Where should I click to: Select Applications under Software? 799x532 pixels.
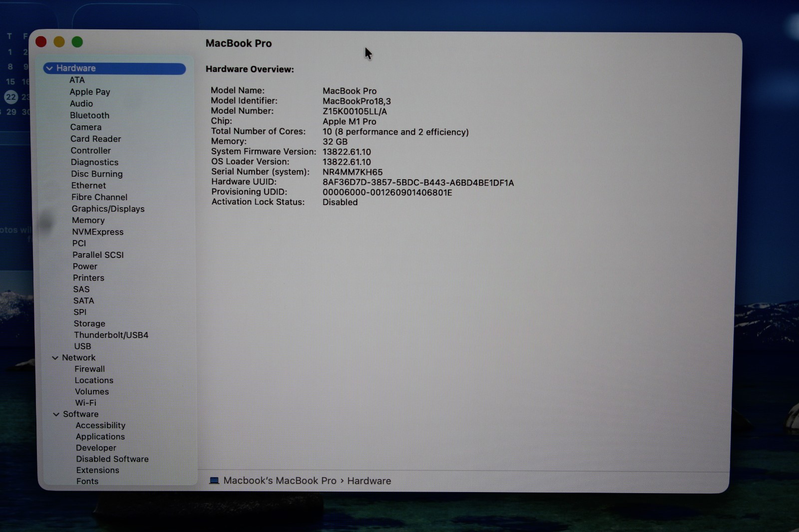tap(100, 437)
